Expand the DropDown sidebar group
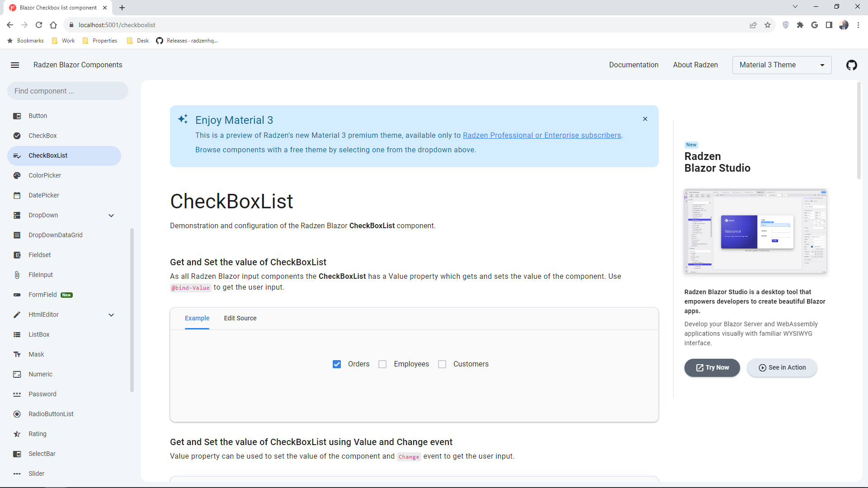The width and height of the screenshot is (868, 488). click(111, 216)
